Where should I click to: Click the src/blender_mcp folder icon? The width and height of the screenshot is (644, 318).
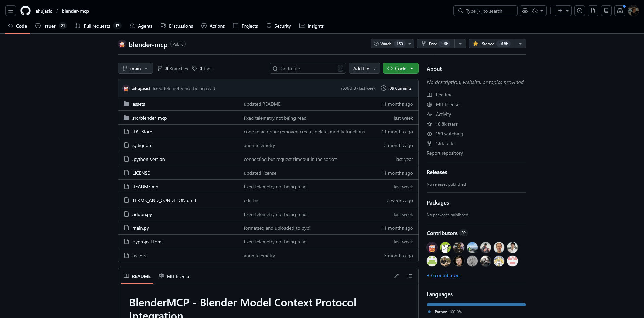tap(126, 118)
